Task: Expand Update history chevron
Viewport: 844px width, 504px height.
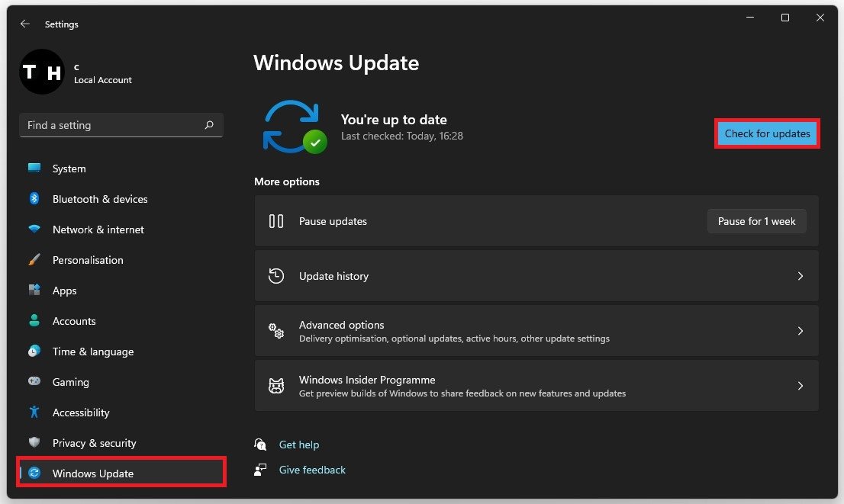Action: pyautogui.click(x=801, y=276)
